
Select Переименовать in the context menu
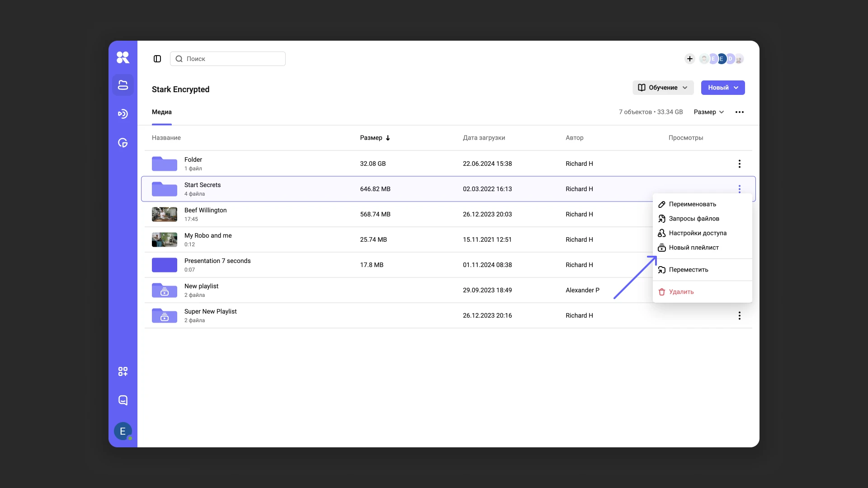click(x=692, y=204)
